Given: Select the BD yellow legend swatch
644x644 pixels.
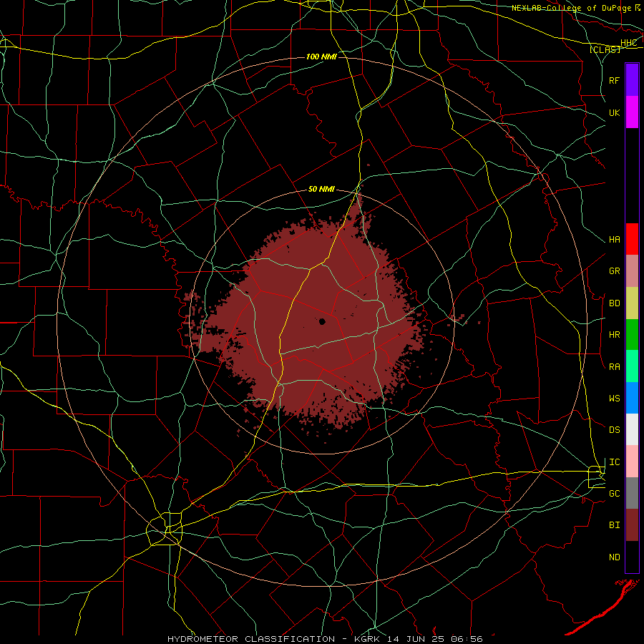Looking at the screenshot, I should tap(632, 303).
